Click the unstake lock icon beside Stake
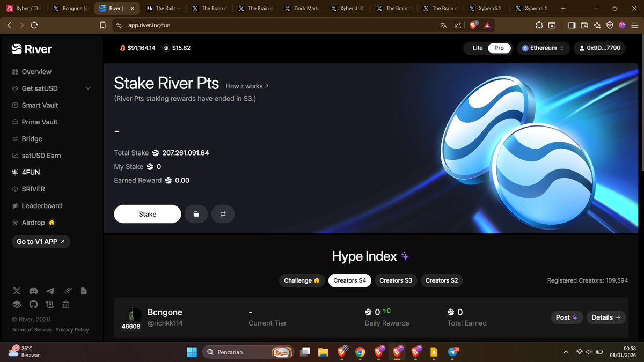 pyautogui.click(x=196, y=213)
